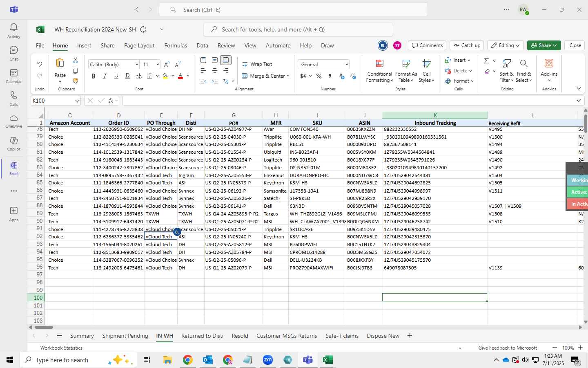Click the Undo icon in the ribbon
588x368 pixels.
40,64
